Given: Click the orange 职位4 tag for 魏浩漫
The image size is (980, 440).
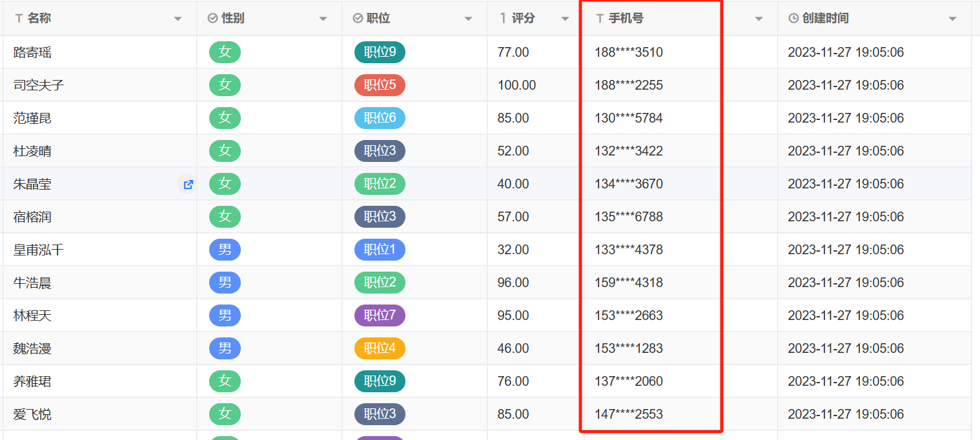Looking at the screenshot, I should pos(380,348).
